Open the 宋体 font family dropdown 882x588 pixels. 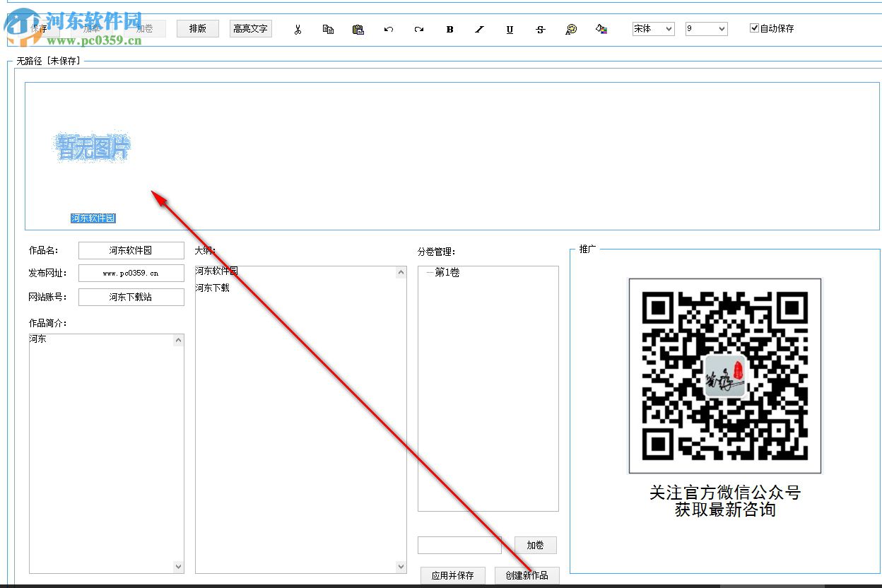point(652,29)
